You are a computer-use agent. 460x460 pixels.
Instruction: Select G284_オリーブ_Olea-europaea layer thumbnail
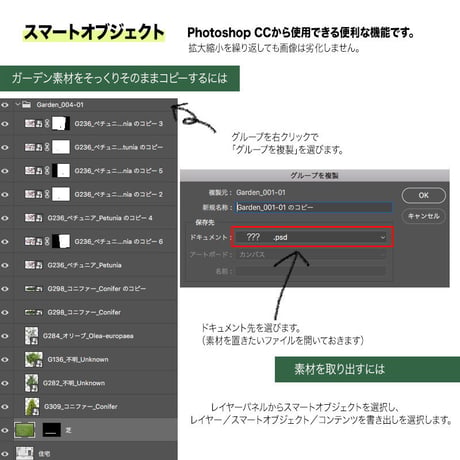31,336
